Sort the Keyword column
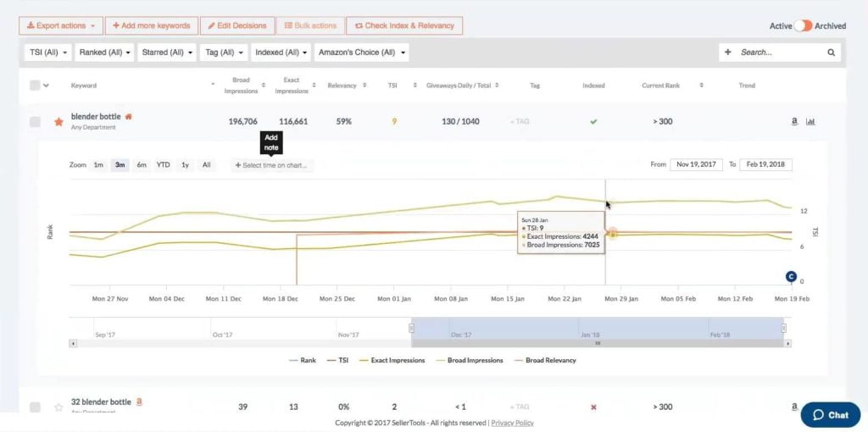This screenshot has height=432, width=868. pyautogui.click(x=213, y=84)
